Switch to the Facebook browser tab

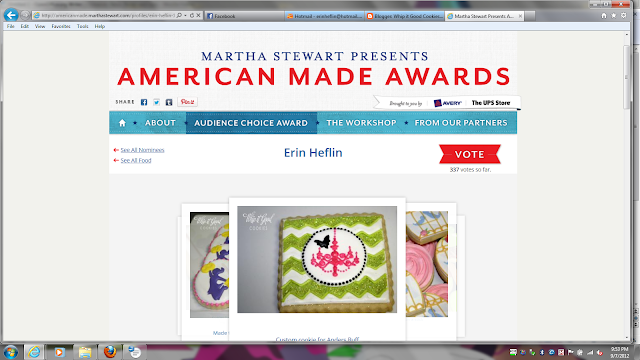coord(244,16)
